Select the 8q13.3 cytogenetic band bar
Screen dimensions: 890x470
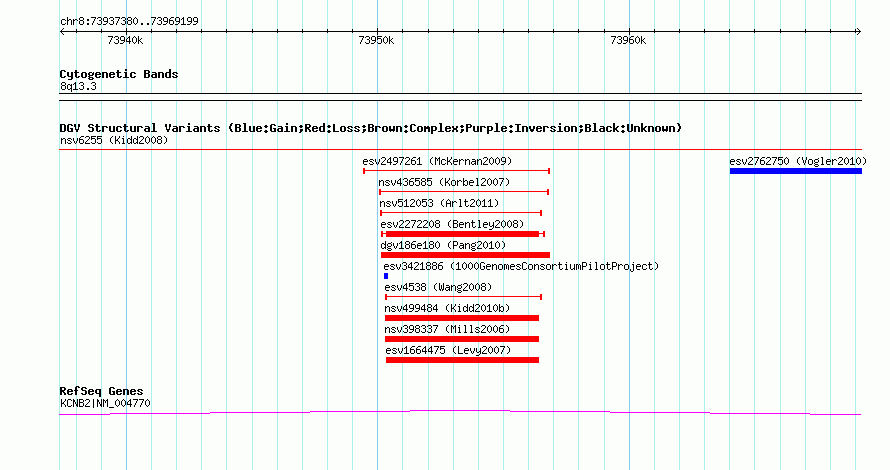[460, 97]
